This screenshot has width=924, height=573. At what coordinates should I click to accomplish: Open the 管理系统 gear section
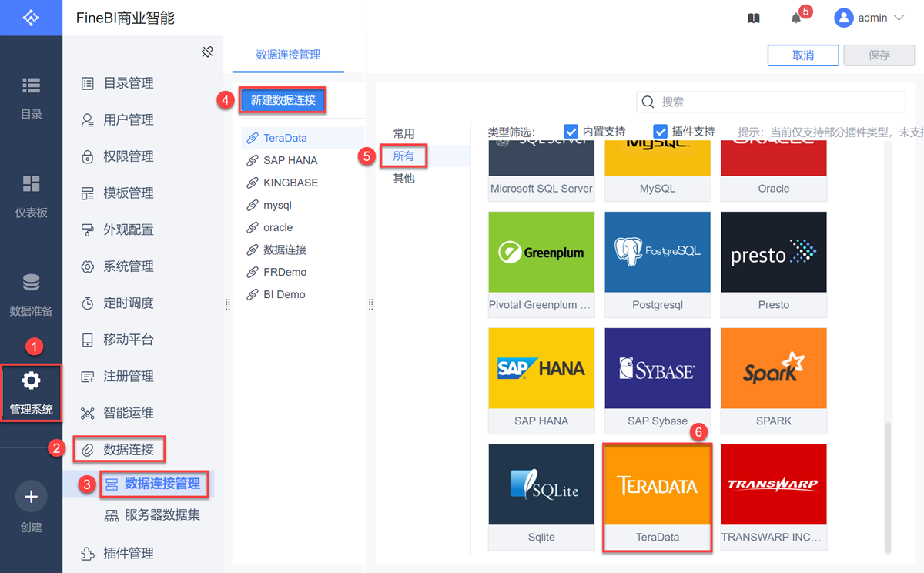(31, 393)
